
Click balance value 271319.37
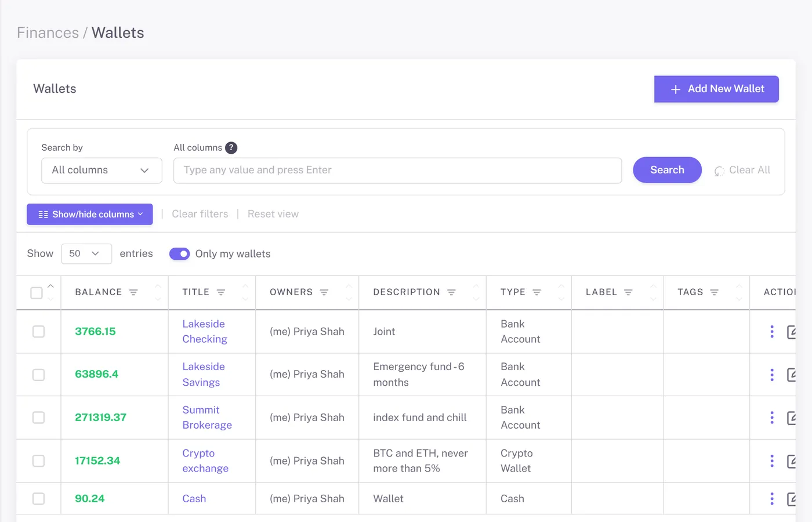coord(101,418)
